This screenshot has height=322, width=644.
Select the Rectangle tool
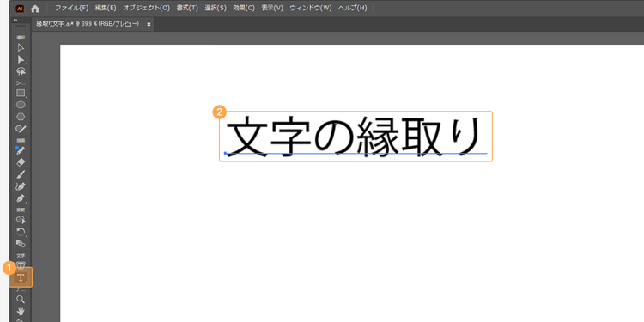click(21, 94)
